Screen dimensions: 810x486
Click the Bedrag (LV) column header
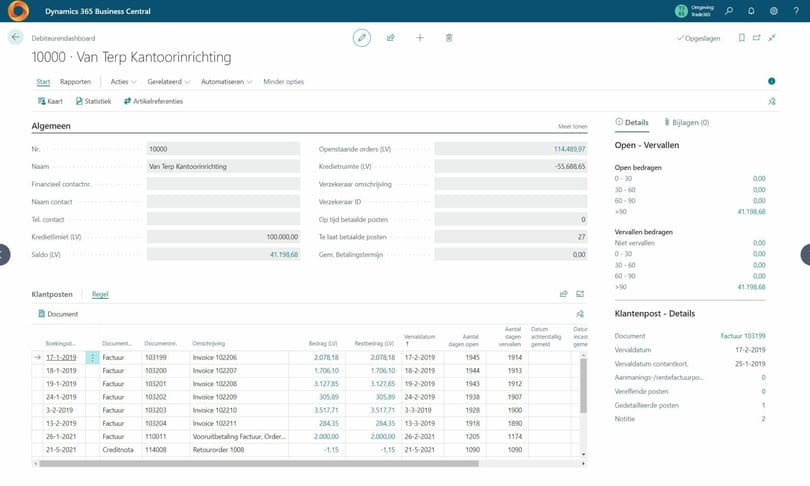(x=323, y=343)
